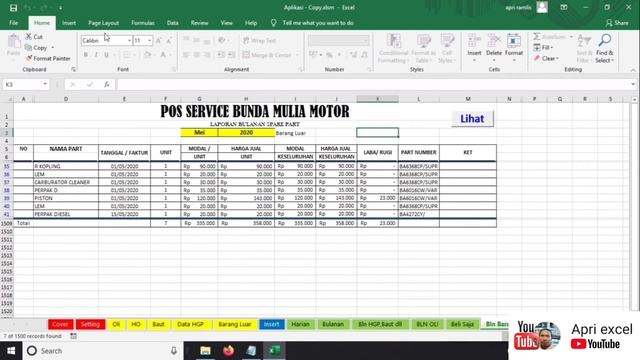This screenshot has width=640, height=360.
Task: Switch to the Page Layout tab
Action: tap(104, 23)
